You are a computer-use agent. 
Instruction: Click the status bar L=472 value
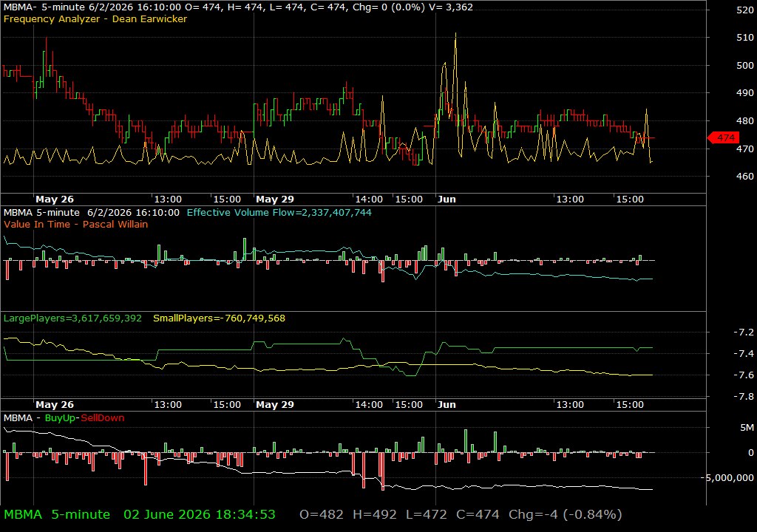pos(427,514)
